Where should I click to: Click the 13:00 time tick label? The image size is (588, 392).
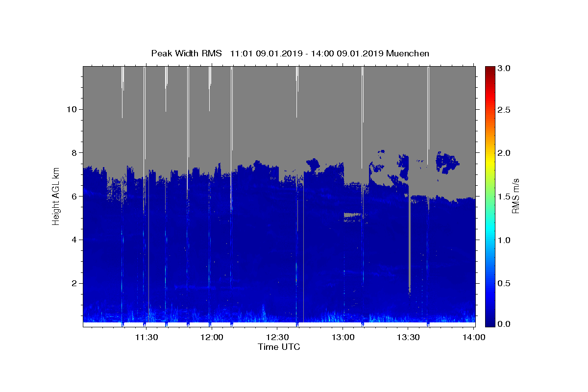[343, 337]
